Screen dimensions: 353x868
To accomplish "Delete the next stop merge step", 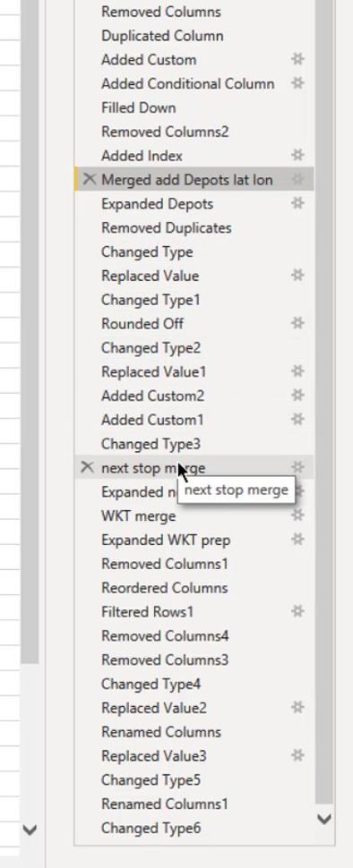I will click(x=88, y=467).
